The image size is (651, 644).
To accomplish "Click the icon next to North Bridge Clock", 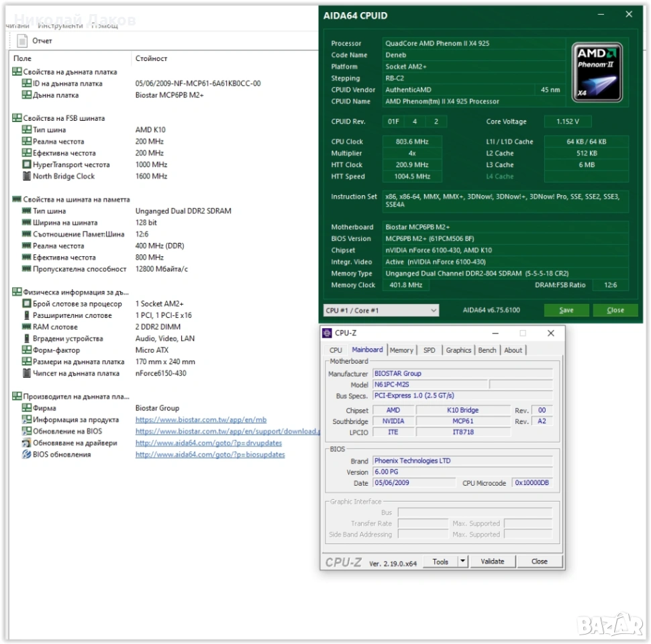I will coord(27,176).
